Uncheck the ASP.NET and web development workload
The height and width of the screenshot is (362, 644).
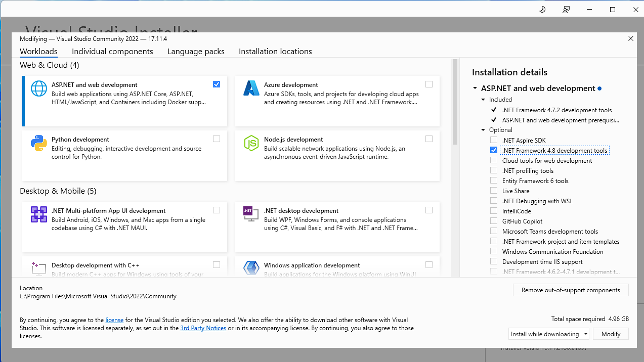click(x=217, y=84)
